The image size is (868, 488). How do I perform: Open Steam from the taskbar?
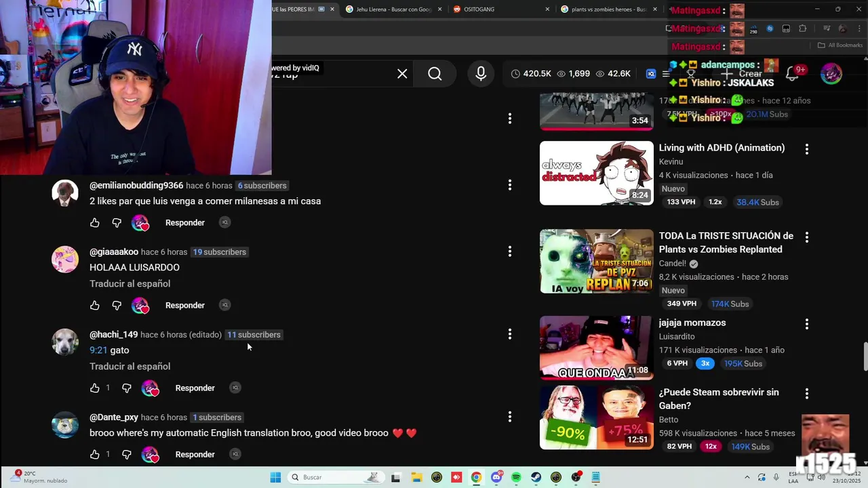click(x=536, y=477)
